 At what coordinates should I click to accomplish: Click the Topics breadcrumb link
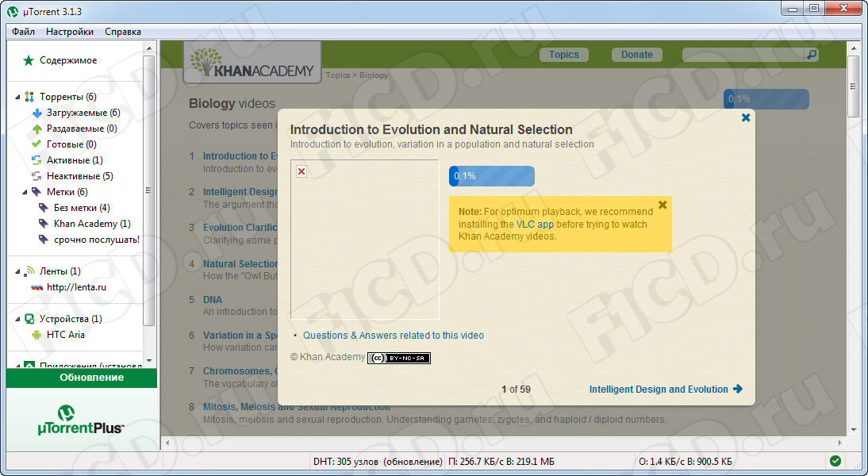(338, 75)
